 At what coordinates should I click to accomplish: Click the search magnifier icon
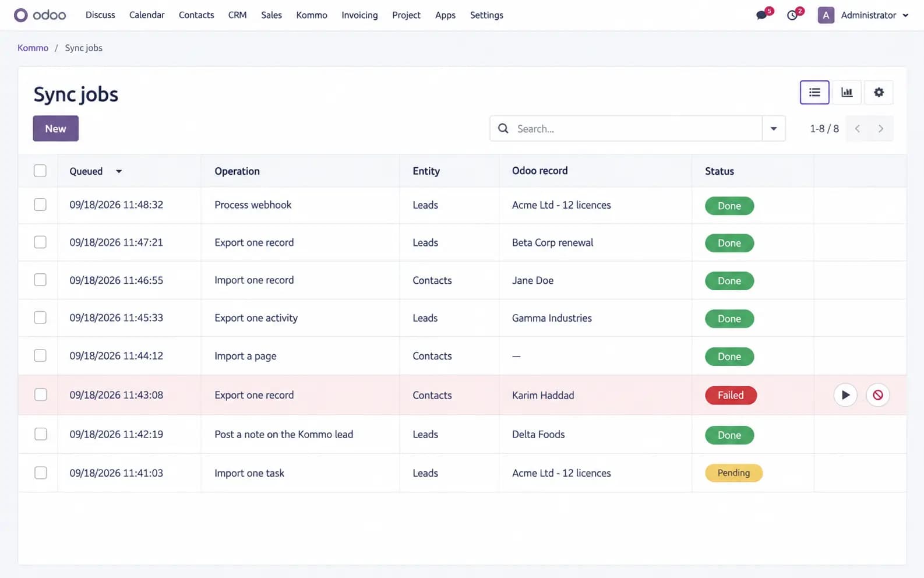point(503,128)
